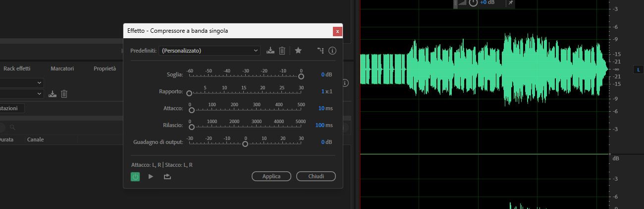The width and height of the screenshot is (644, 209).
Task: Click the partially visible 'stazioni' button
Action: tap(12, 108)
